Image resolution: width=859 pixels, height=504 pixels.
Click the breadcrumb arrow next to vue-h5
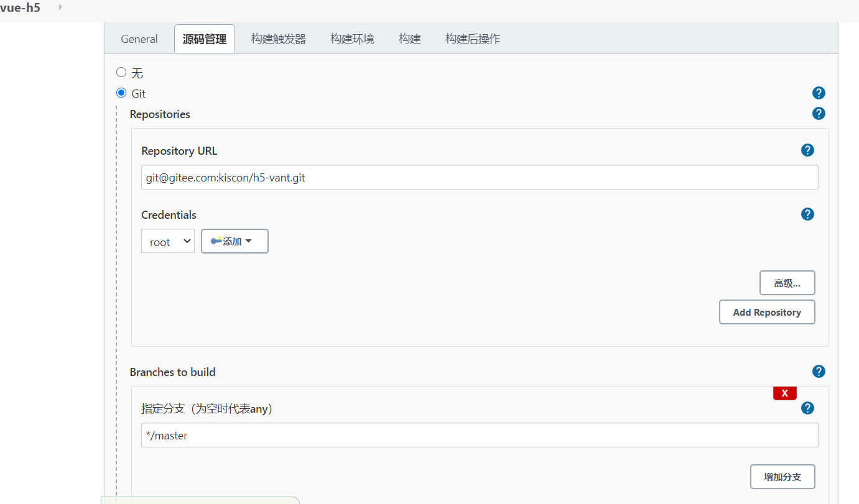[x=60, y=6]
